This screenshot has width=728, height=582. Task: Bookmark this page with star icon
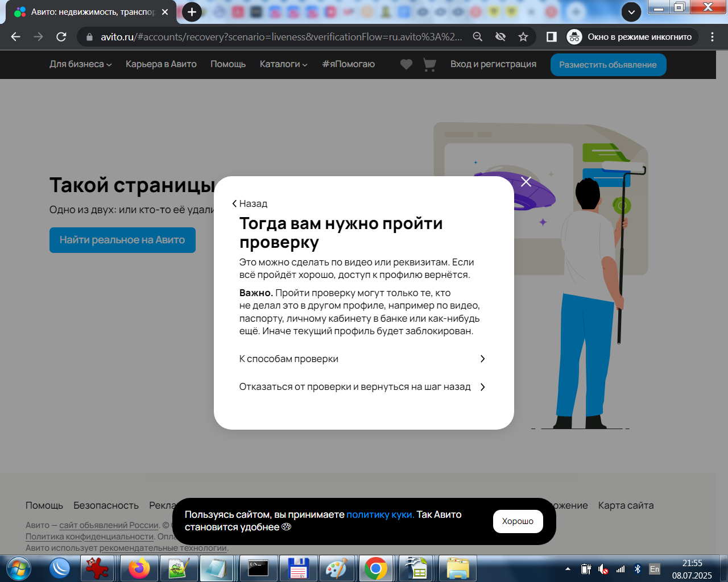(523, 37)
